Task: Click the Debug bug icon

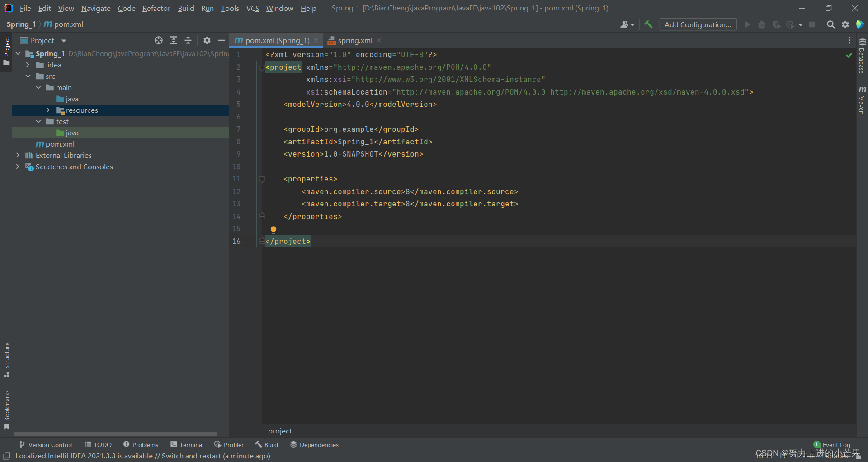Action: tap(762, 24)
